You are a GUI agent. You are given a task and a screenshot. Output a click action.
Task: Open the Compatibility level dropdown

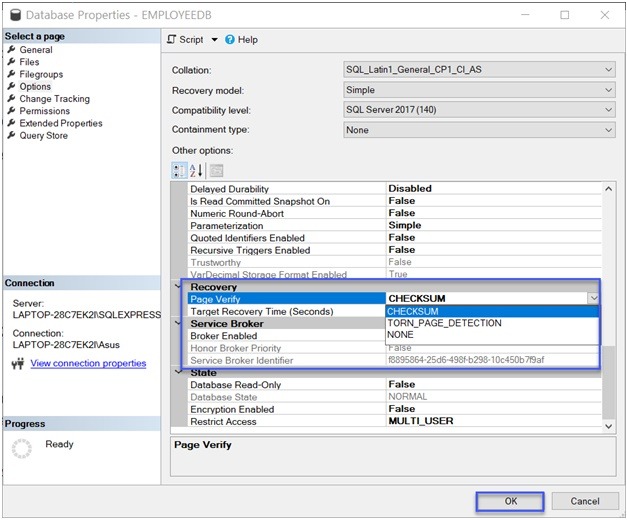pyautogui.click(x=479, y=110)
